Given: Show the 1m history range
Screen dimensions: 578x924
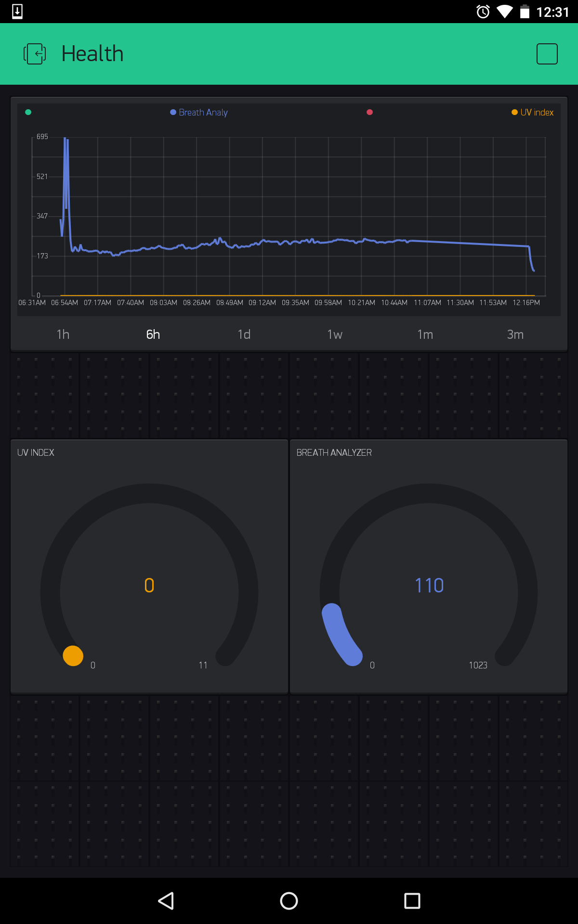Looking at the screenshot, I should (425, 334).
